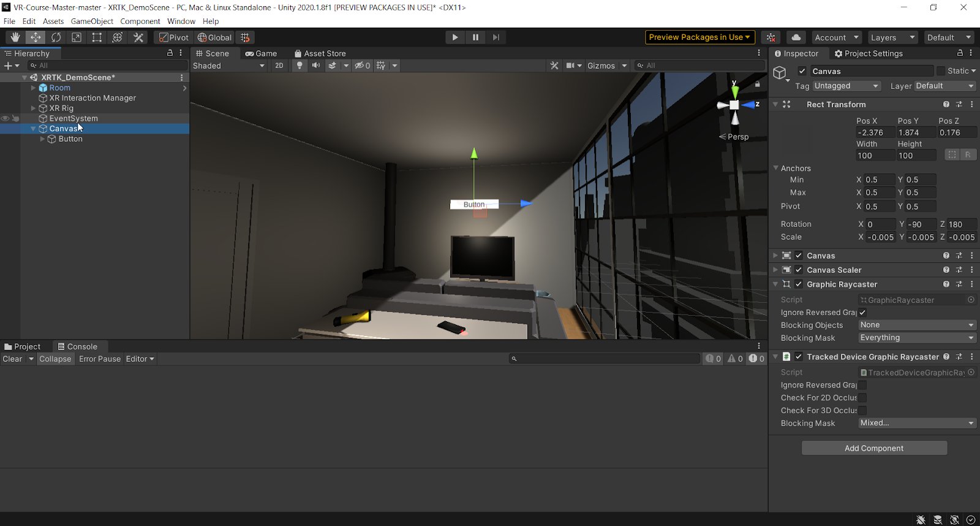Select the Rotate tool
This screenshot has height=526, width=980.
click(x=56, y=37)
